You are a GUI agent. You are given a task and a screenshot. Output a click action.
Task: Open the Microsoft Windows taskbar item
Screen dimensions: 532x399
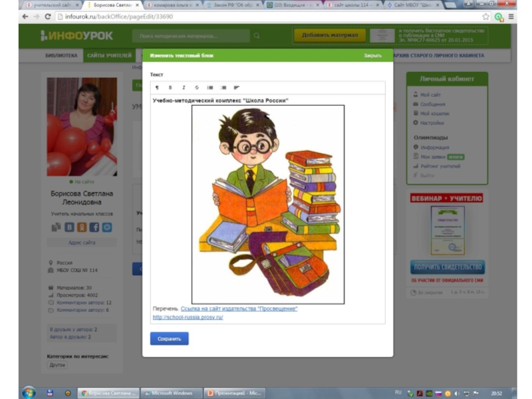tap(172, 393)
